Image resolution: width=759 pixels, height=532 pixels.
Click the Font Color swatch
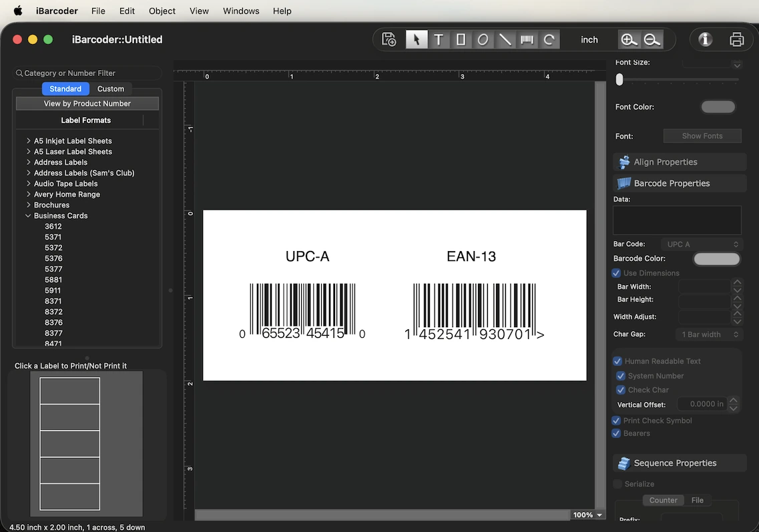pyautogui.click(x=718, y=107)
